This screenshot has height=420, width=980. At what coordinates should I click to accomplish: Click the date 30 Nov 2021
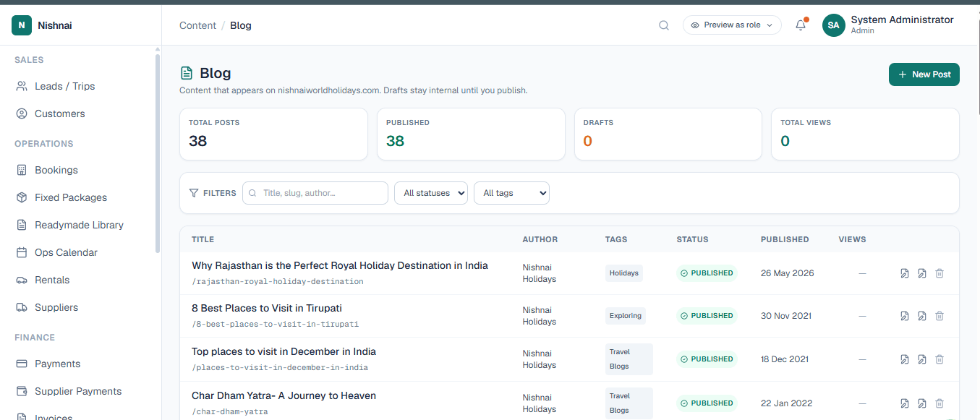(786, 316)
